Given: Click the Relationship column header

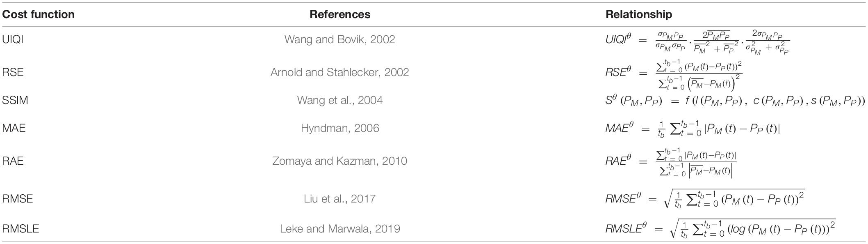Looking at the screenshot, I should 639,14.
